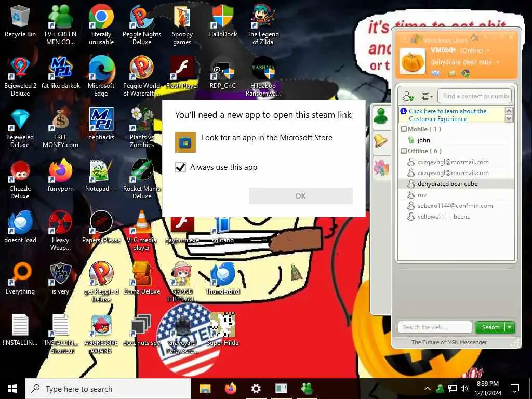Open the RDP_CnC desktop icon
This screenshot has width=532, height=399.
222,73
